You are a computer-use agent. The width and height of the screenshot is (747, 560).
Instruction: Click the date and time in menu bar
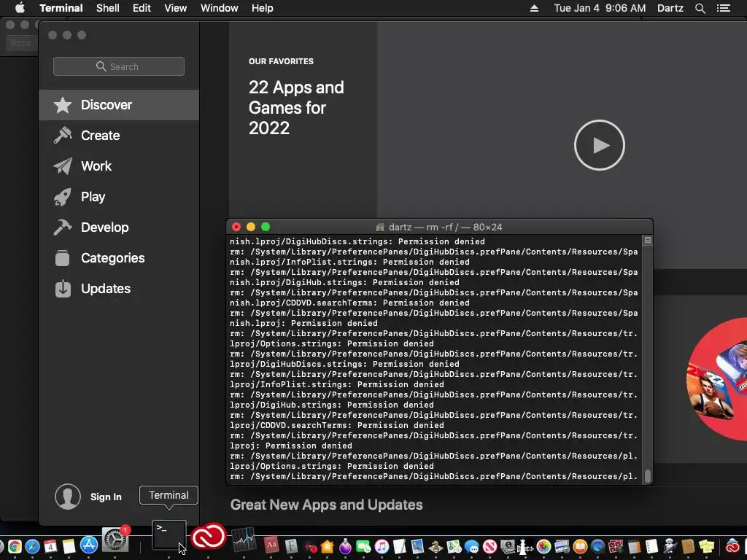600,8
